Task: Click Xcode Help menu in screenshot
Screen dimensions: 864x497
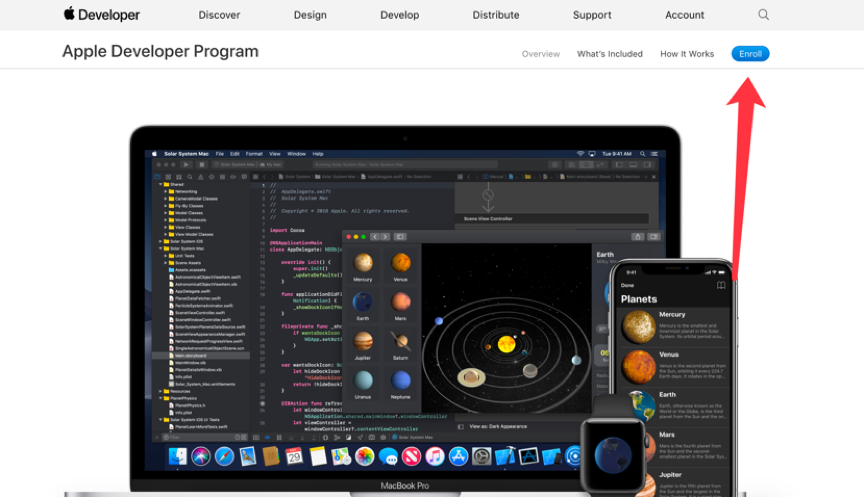Action: point(318,154)
